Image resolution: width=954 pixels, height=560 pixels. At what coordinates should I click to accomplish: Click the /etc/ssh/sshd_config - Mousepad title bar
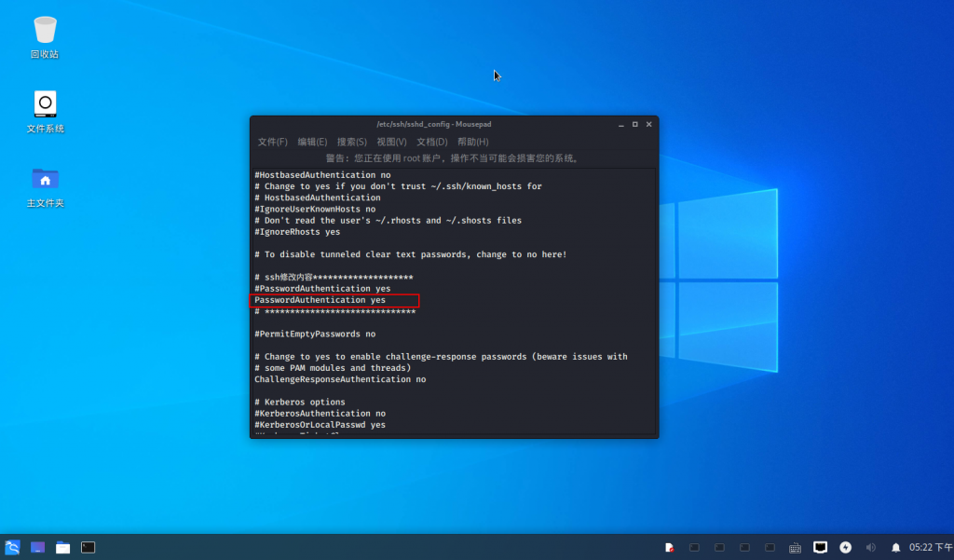point(434,124)
